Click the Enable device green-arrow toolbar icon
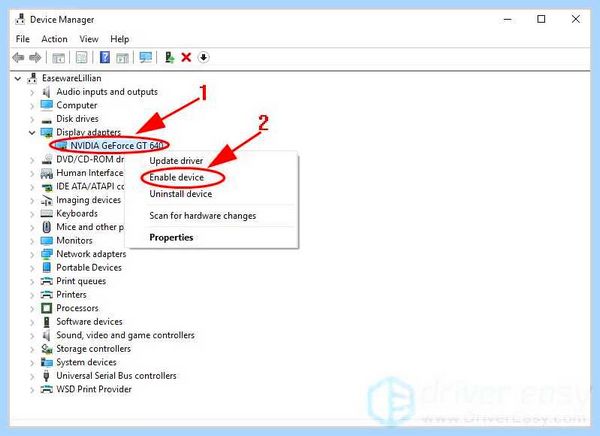Image resolution: width=600 pixels, height=436 pixels. pyautogui.click(x=169, y=57)
